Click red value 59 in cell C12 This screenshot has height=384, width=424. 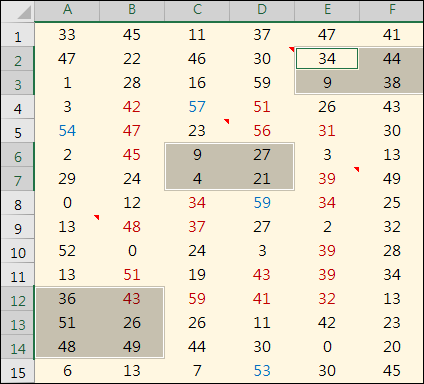[197, 299]
